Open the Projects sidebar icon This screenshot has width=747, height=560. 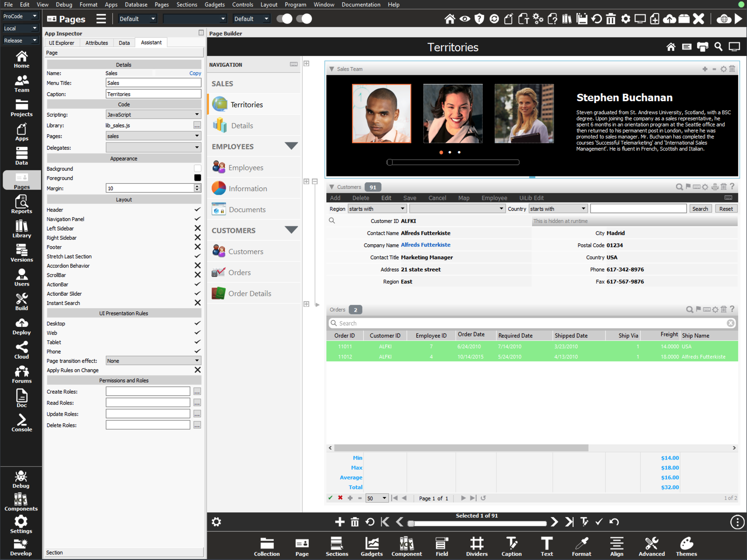click(x=21, y=108)
